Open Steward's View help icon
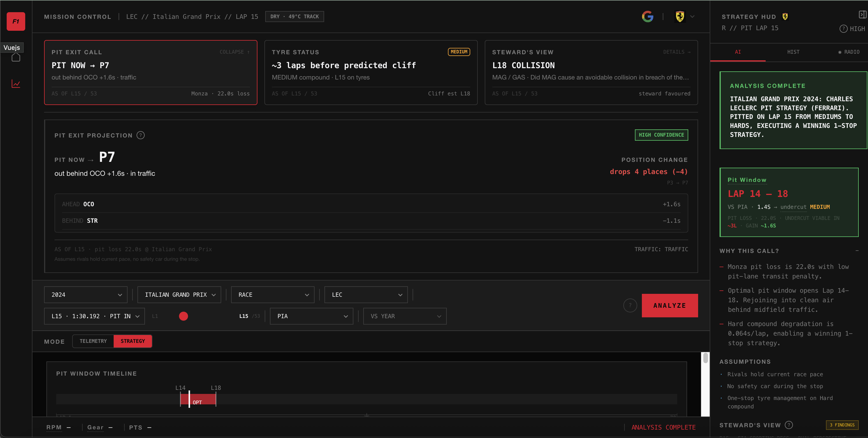 click(789, 425)
